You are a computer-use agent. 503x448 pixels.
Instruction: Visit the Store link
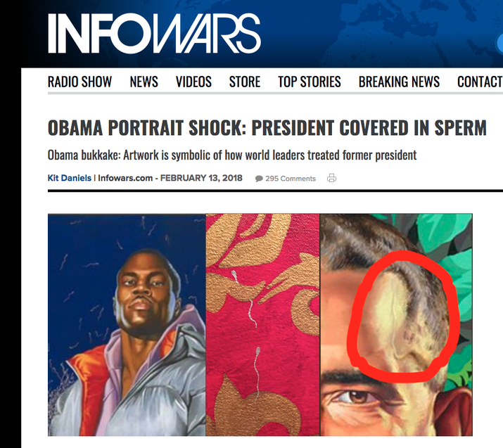(244, 82)
